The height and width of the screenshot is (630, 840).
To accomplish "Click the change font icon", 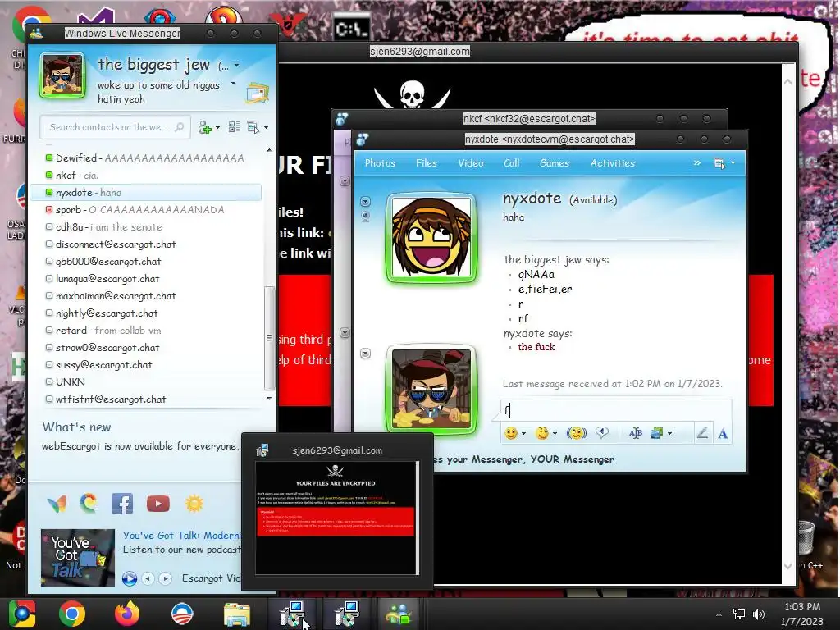I will click(636, 433).
